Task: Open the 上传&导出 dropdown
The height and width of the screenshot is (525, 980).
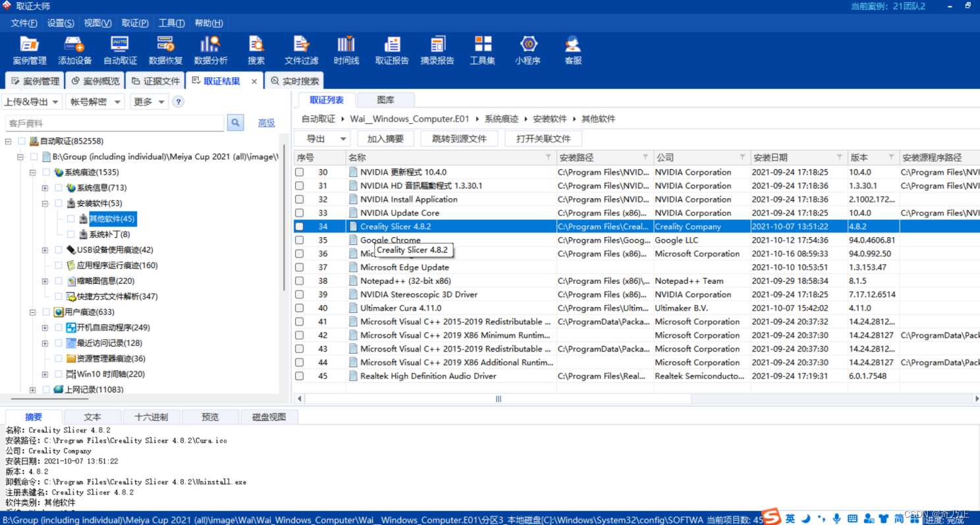Action: (x=32, y=102)
